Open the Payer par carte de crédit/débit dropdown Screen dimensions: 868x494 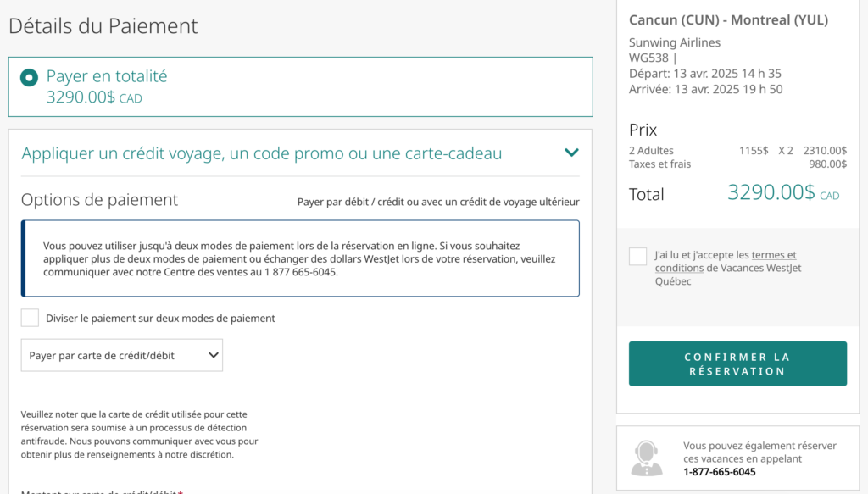pyautogui.click(x=121, y=356)
